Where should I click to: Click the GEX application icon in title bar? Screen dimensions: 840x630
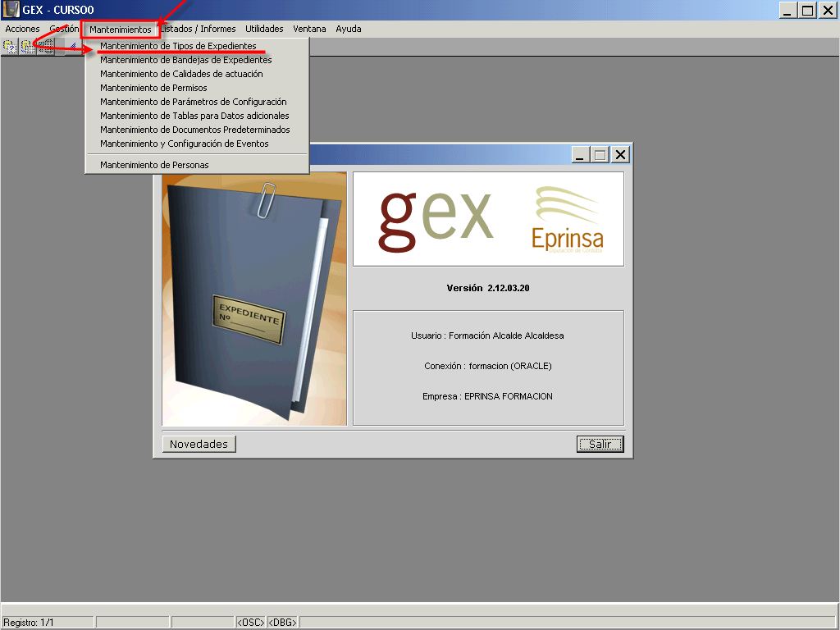(11, 10)
